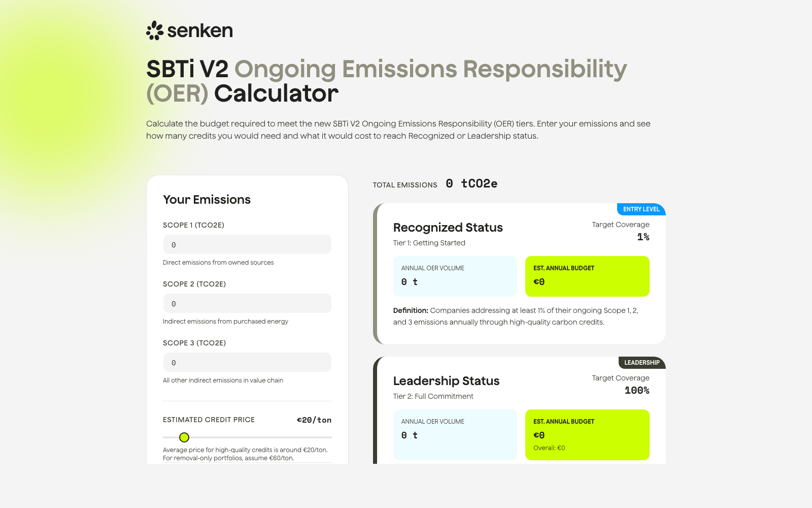Click 'Direct emissions from owned sources' hint

pos(218,263)
